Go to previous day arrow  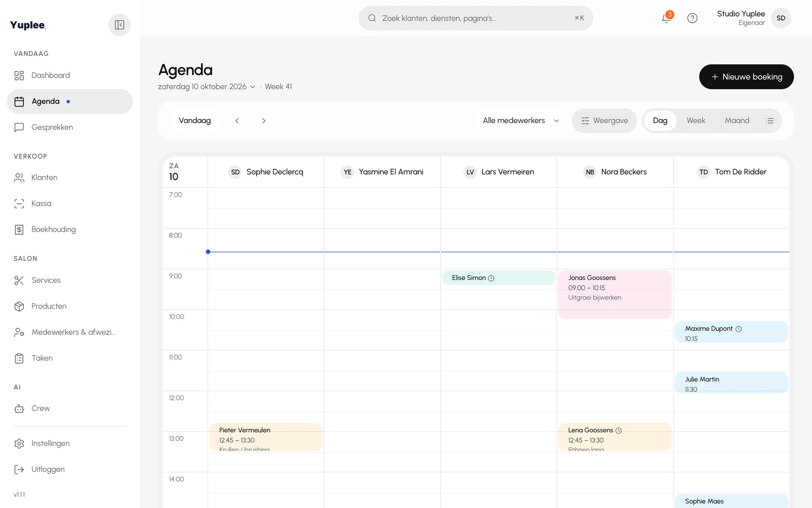point(237,121)
